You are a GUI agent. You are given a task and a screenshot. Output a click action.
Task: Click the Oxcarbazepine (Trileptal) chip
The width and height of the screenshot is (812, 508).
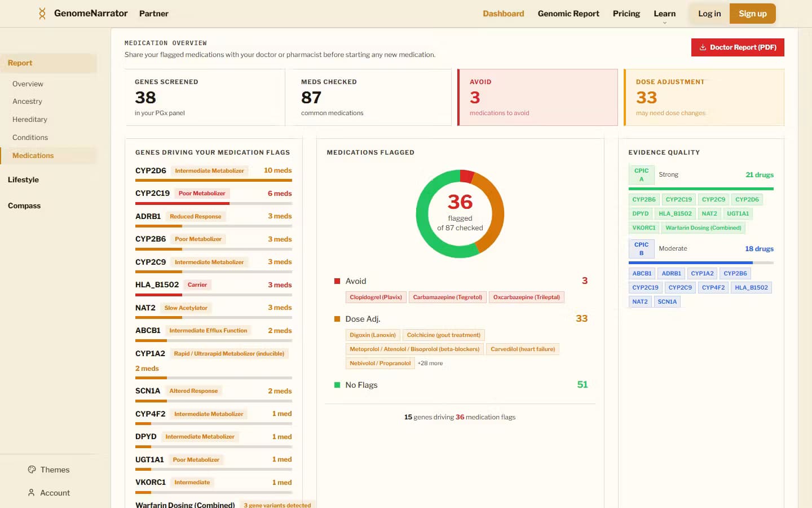point(527,297)
